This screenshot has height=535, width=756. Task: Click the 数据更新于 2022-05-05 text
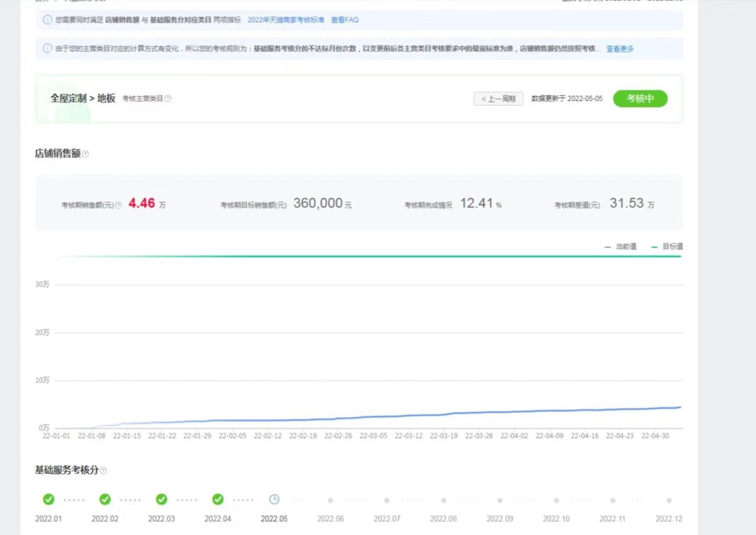point(566,98)
